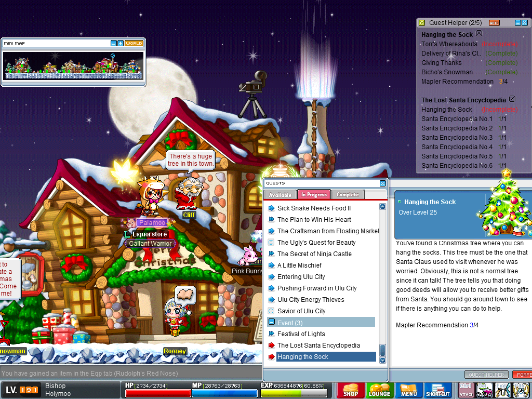532x399 pixels.
Task: Remove Hanging the Sock from Quest Helper
Action: (478, 33)
